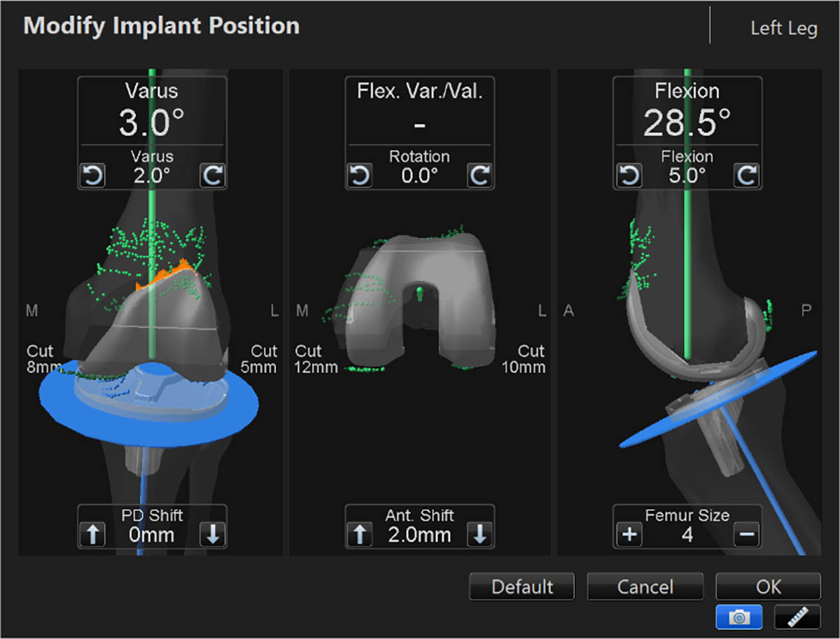840x639 pixels.
Task: Click the large Varus 3.0° reading
Action: point(152,123)
